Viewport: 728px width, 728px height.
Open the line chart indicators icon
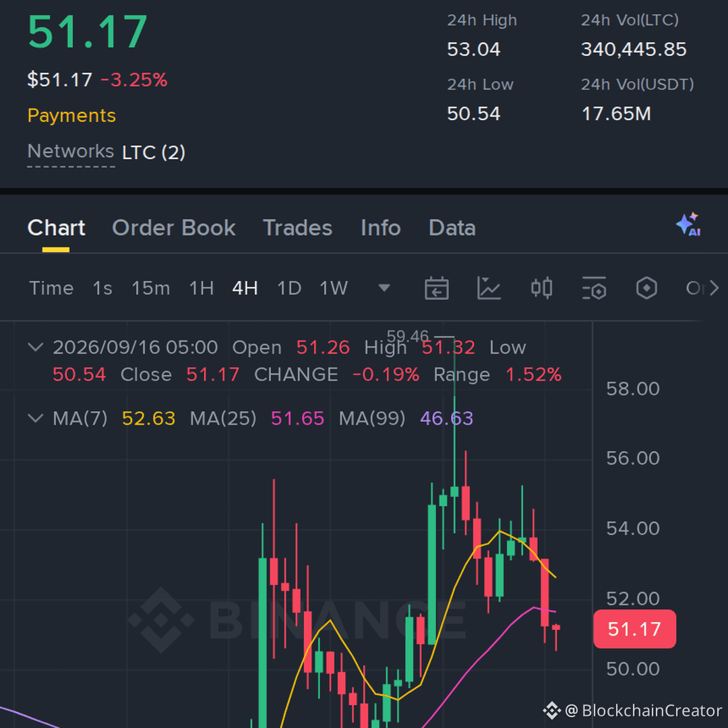[x=489, y=289]
